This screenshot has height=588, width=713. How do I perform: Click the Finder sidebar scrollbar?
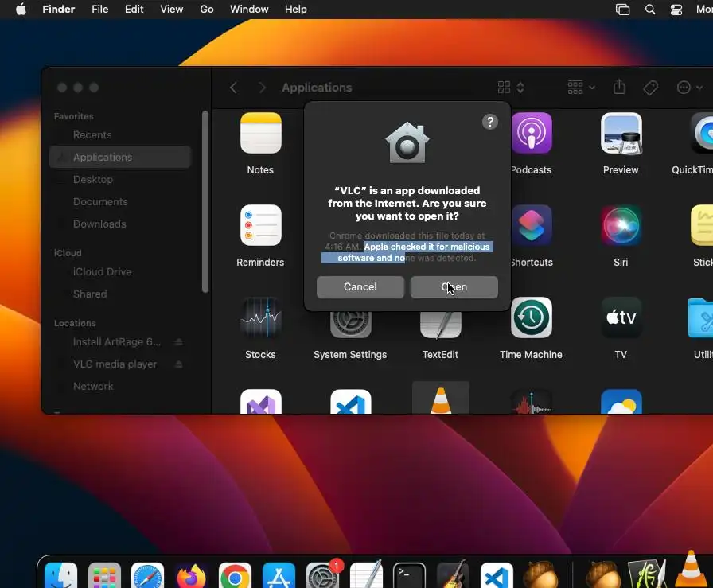pos(205,201)
